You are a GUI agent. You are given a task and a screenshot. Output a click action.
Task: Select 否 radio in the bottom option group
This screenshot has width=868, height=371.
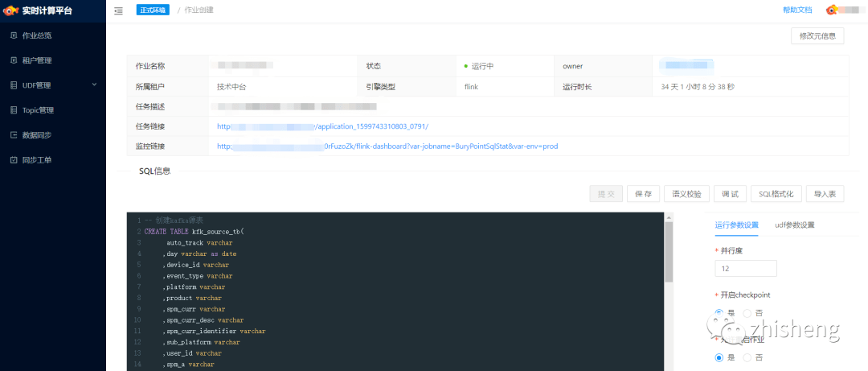(747, 357)
